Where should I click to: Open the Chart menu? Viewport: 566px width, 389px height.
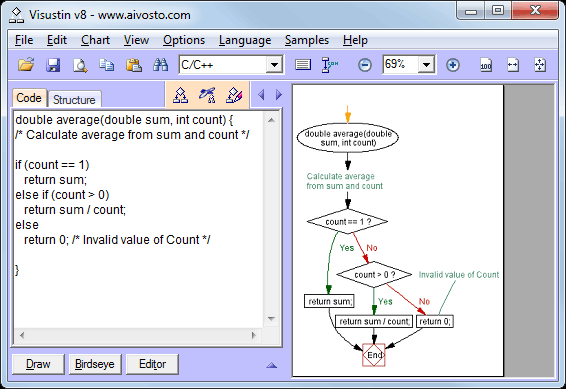click(95, 40)
